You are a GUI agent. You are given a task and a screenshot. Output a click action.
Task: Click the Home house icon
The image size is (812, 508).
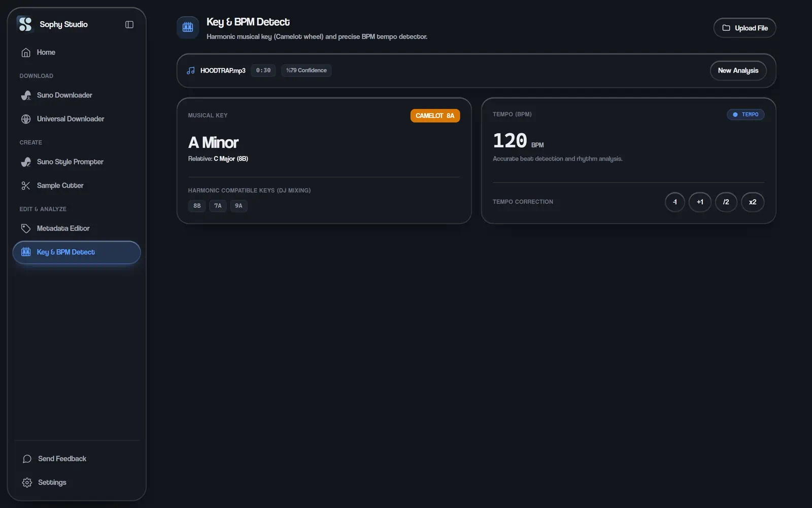click(26, 52)
